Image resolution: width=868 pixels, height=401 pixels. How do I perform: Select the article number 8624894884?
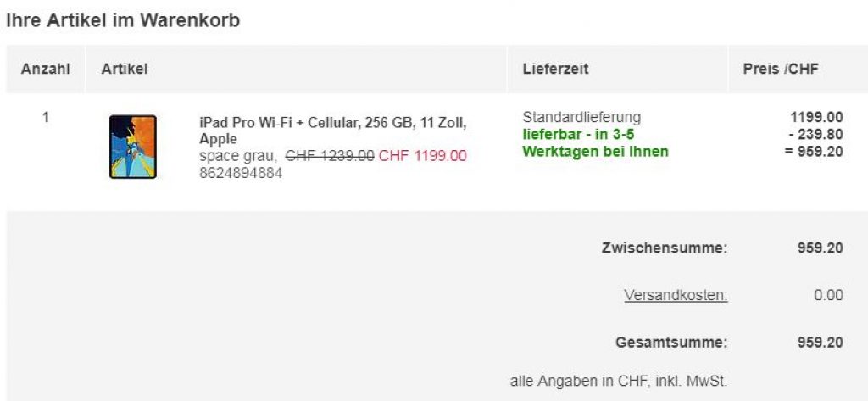(x=241, y=174)
